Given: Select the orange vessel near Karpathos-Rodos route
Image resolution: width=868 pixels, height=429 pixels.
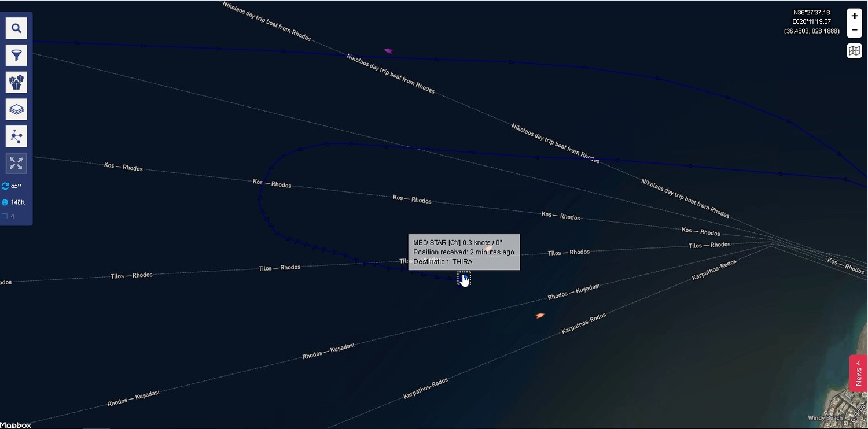Looking at the screenshot, I should (x=540, y=316).
